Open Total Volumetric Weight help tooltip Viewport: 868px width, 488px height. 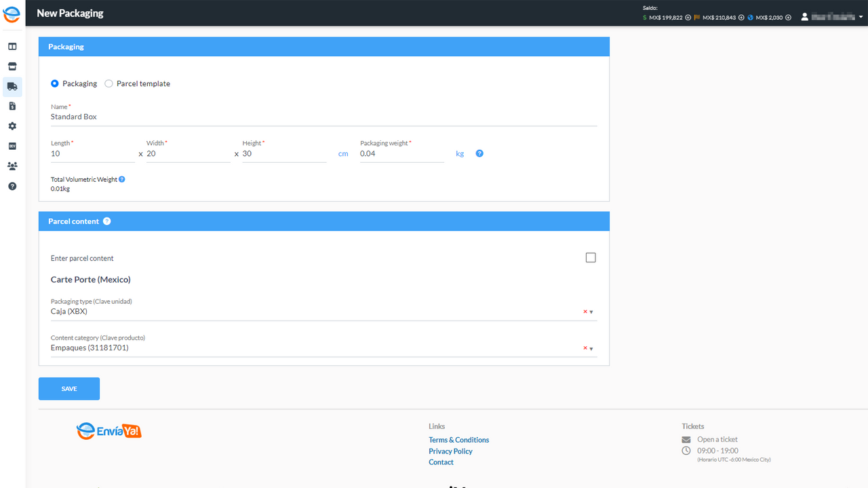pyautogui.click(x=122, y=180)
